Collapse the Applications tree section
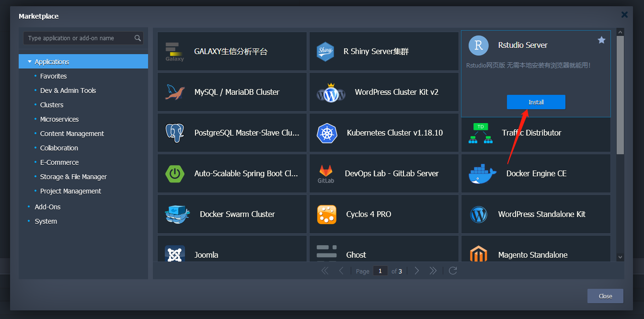This screenshot has width=644, height=319. pyautogui.click(x=30, y=62)
